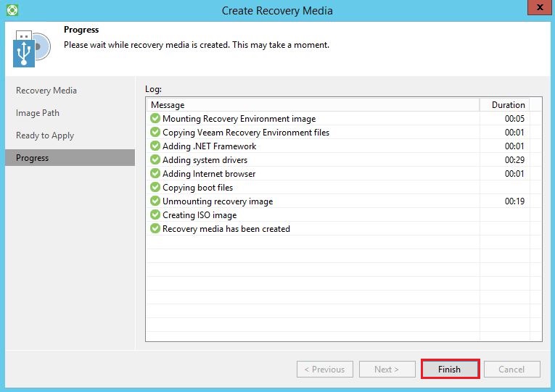Select the Progress step in sidebar

pyautogui.click(x=33, y=158)
